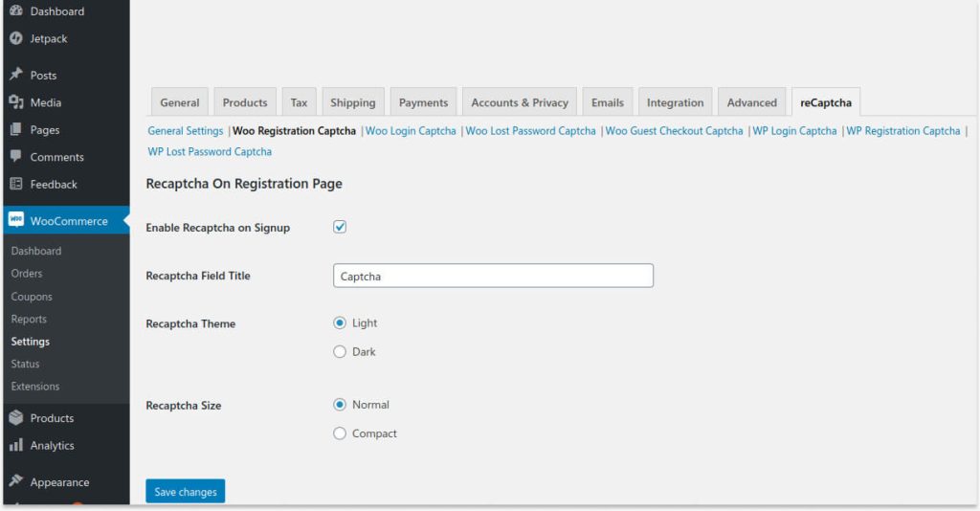Viewport: 980px width, 511px height.
Task: Open the General settings tab
Action: (x=179, y=102)
